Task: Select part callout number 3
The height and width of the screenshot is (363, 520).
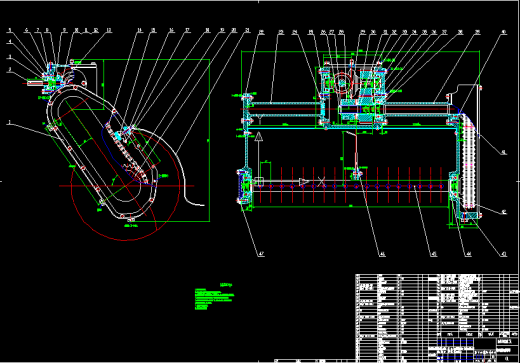Action: [x=10, y=57]
